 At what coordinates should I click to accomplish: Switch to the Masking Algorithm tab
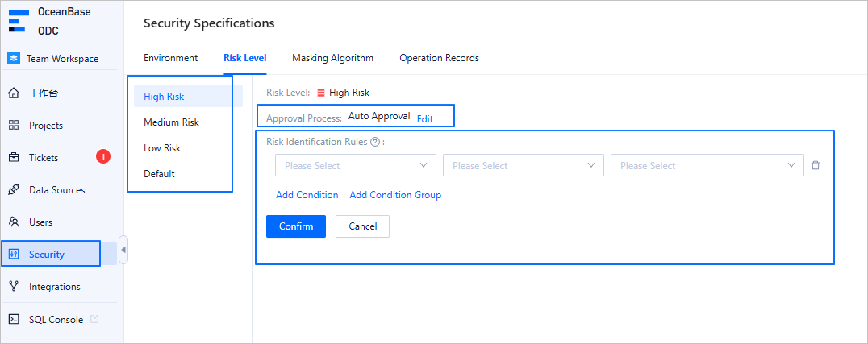[x=332, y=58]
